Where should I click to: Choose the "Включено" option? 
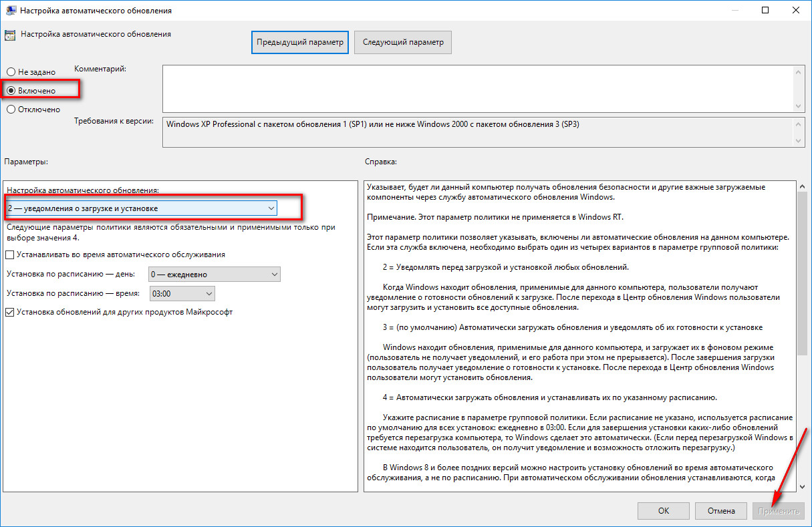point(11,90)
